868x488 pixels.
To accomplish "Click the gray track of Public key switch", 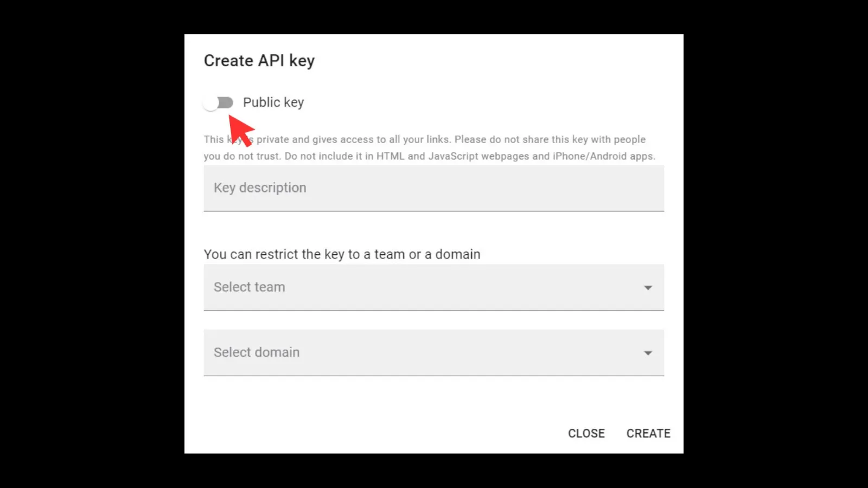I will pyautogui.click(x=225, y=102).
